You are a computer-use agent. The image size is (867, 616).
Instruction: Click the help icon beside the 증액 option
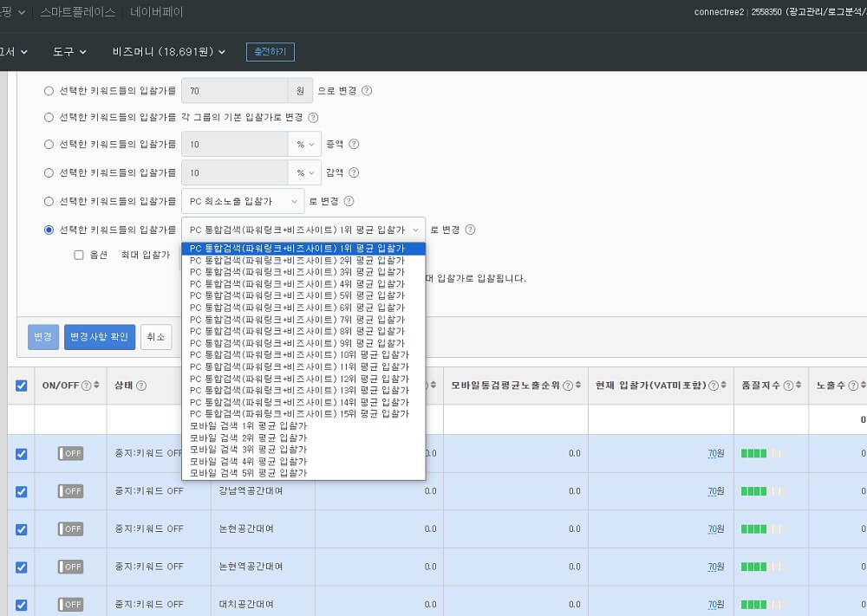[x=355, y=144]
